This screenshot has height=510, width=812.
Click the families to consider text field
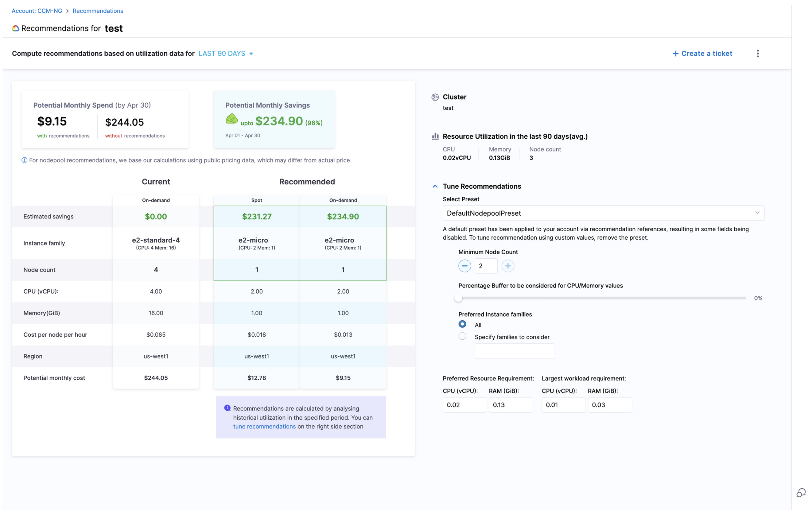pyautogui.click(x=514, y=351)
